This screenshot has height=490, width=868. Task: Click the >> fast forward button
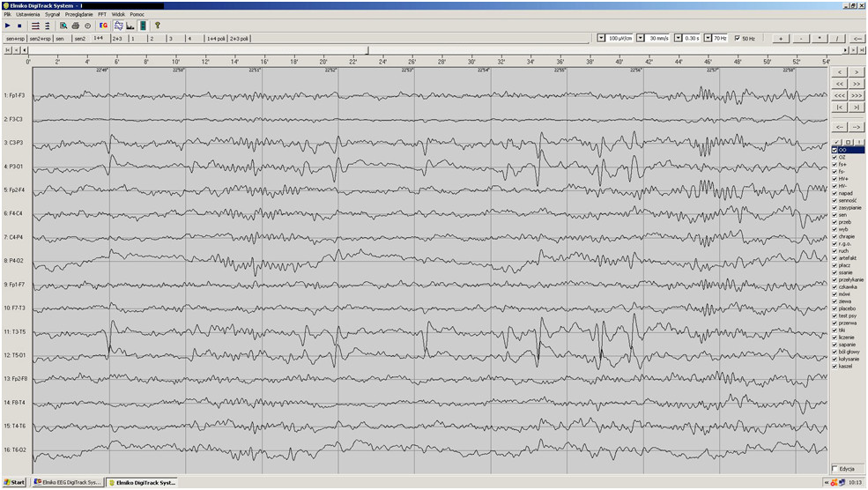pyautogui.click(x=857, y=84)
